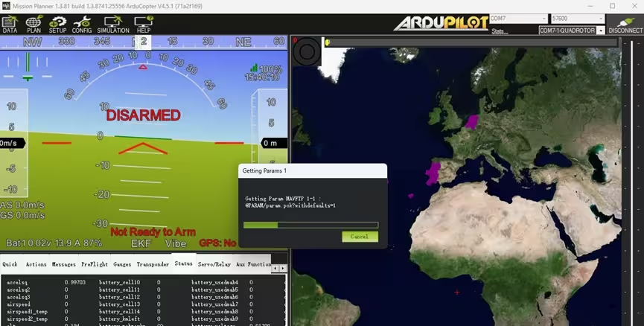Open the DATA flight data screen
Image resolution: width=644 pixels, height=326 pixels.
10,25
